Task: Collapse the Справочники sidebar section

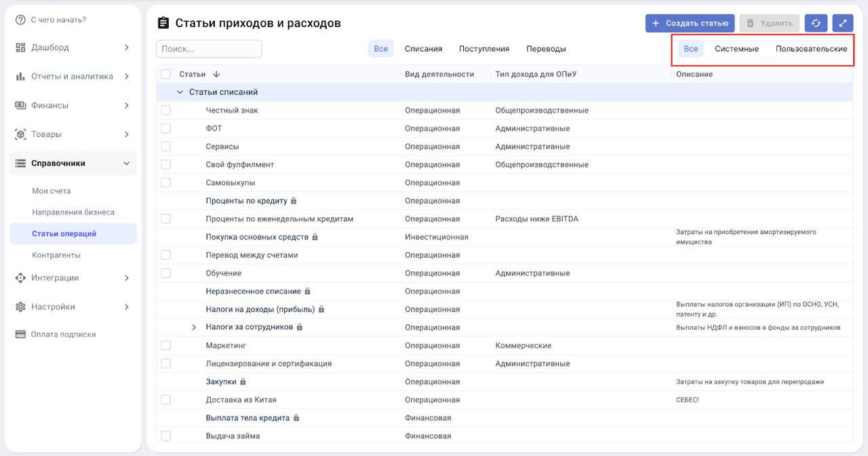Action: [126, 164]
